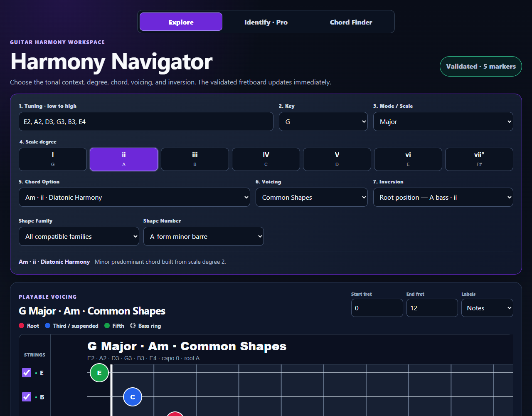The width and height of the screenshot is (532, 416).
Task: Expand the Voicing dropdown
Action: (311, 197)
